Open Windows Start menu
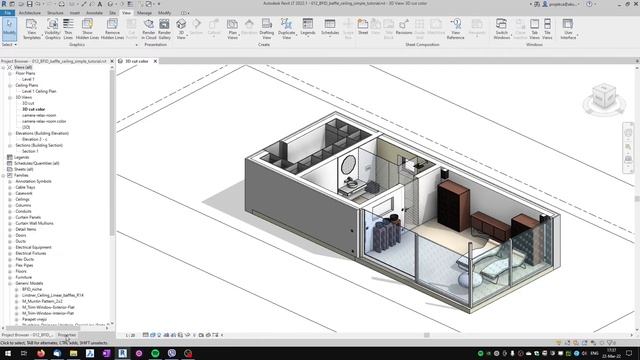 pyautogui.click(x=8, y=353)
